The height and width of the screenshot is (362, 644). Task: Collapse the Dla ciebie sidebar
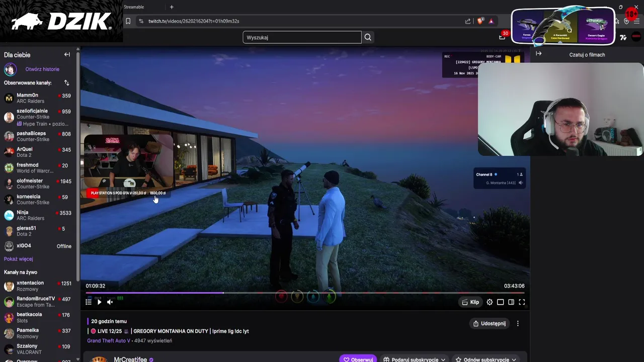(67, 54)
